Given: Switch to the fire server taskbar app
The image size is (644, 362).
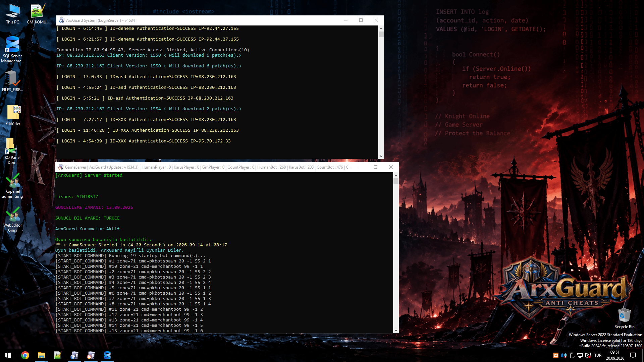Looking at the screenshot, I should [x=91, y=355].
